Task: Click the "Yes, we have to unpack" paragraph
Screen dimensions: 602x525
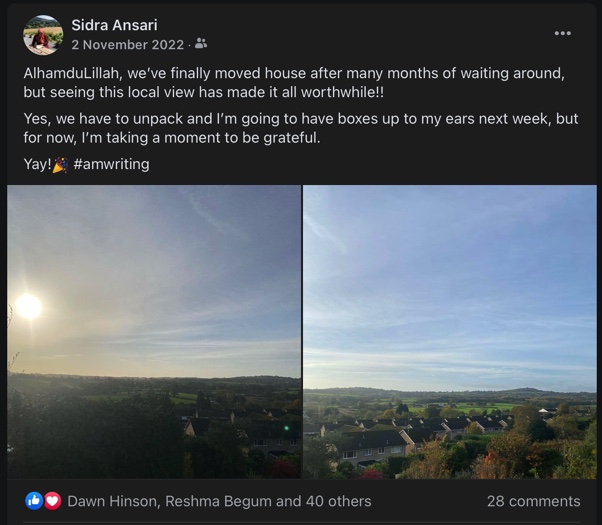Action: (x=300, y=128)
